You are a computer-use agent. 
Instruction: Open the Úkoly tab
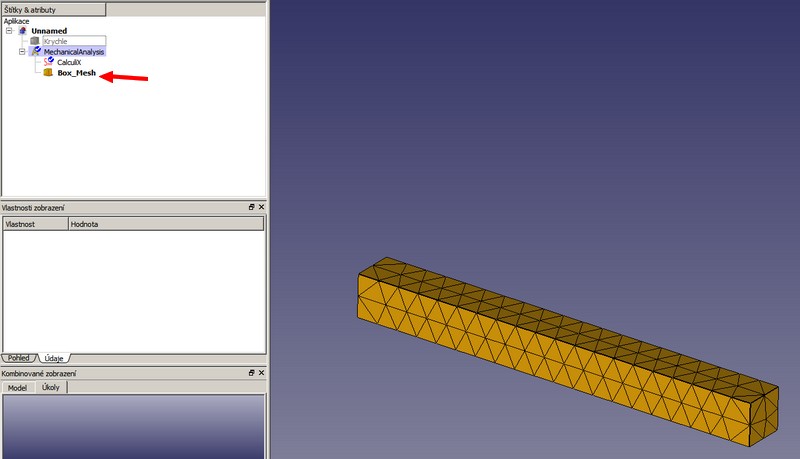pos(52,388)
